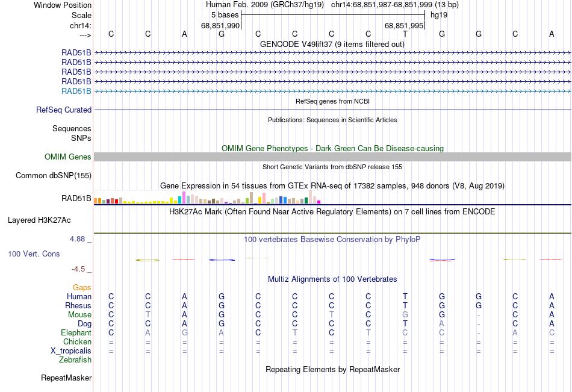The width and height of the screenshot is (572, 392).
Task: Click the T base in the Dog alignment row
Action: coord(405,324)
